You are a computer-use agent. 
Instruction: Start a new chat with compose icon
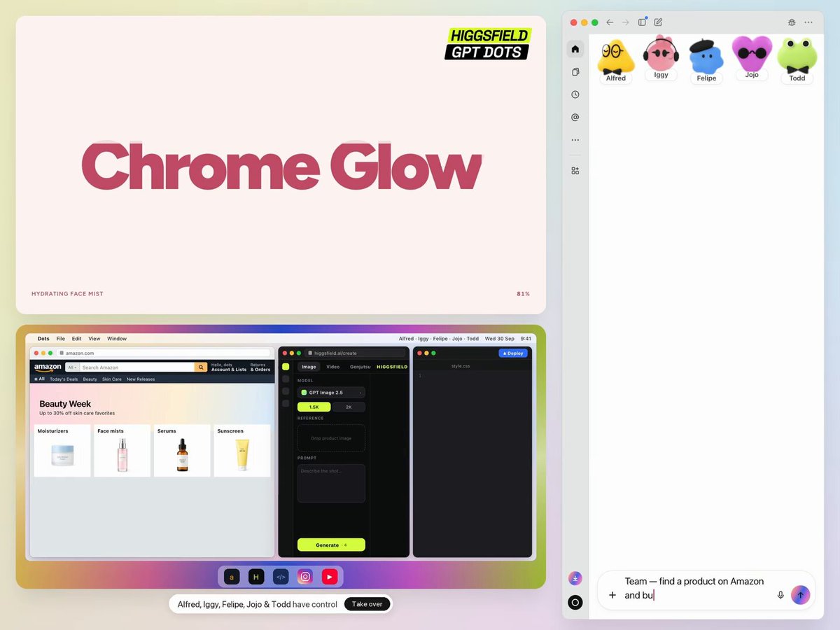point(658,22)
